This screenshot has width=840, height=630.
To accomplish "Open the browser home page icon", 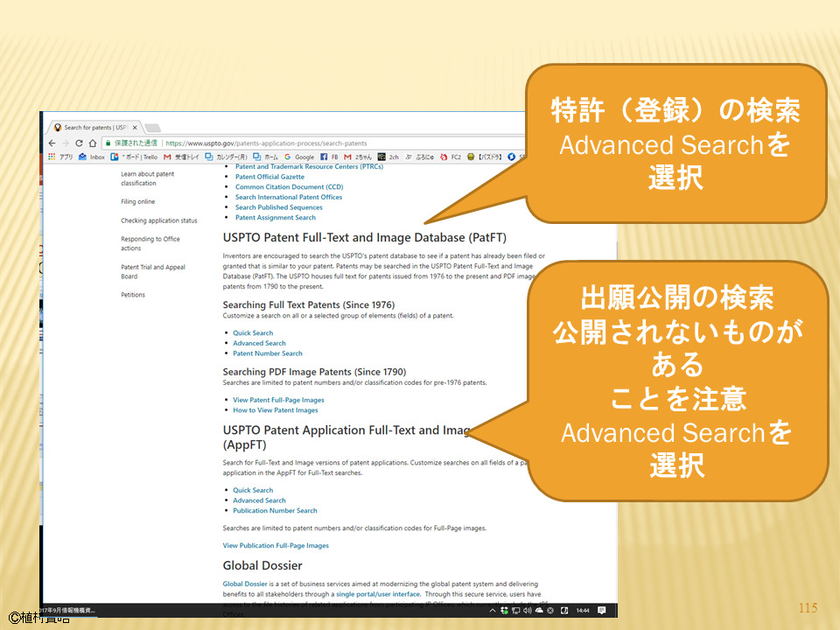I will coord(92,143).
